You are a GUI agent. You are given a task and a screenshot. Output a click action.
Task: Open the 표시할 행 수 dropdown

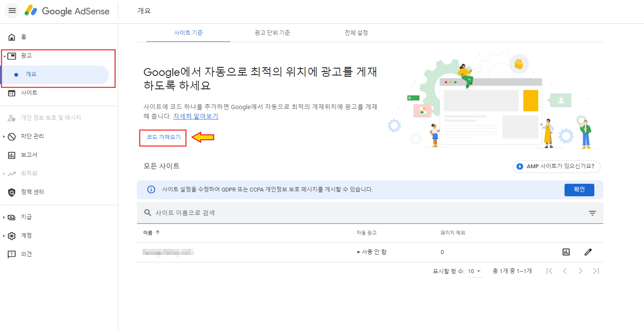[x=475, y=271]
